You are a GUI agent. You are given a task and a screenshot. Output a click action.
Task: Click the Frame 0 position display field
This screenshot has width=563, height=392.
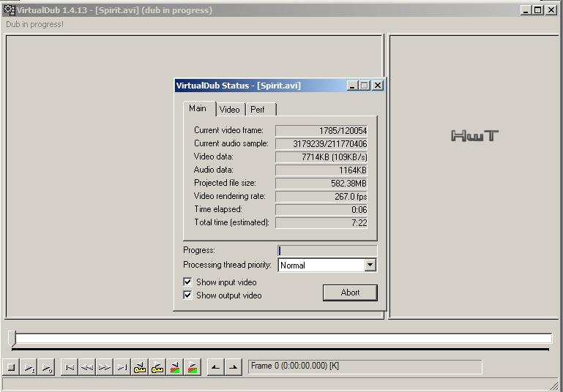[x=365, y=366]
